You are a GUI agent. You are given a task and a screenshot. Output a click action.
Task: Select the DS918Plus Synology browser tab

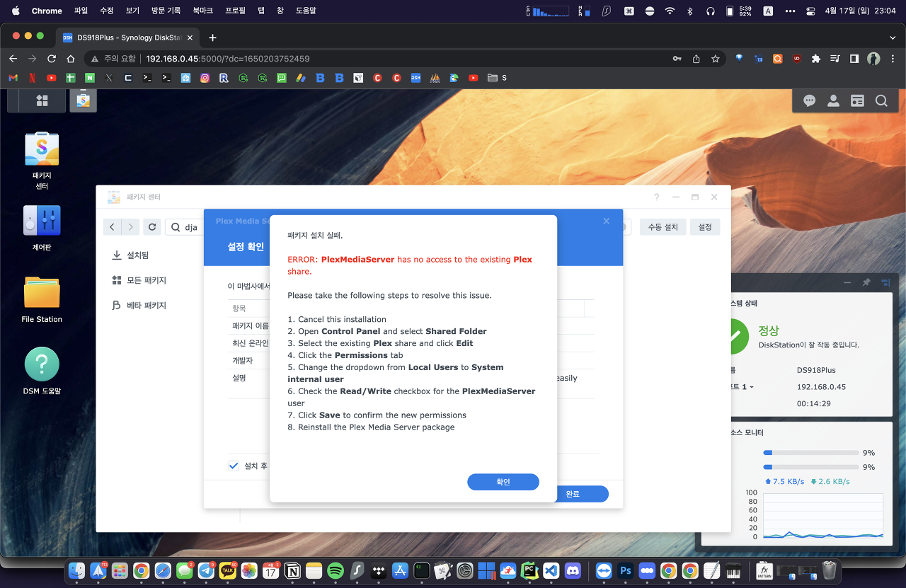click(x=127, y=38)
